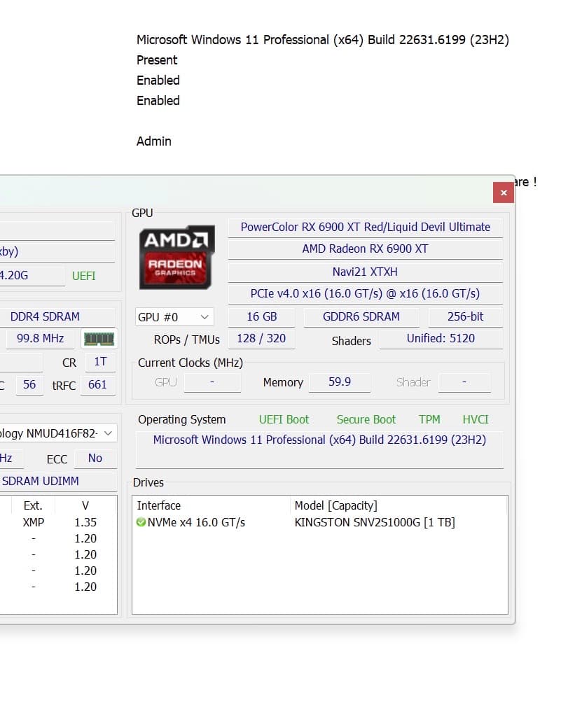The image size is (582, 728).
Task: Close the summary window with red X
Action: 504,192
